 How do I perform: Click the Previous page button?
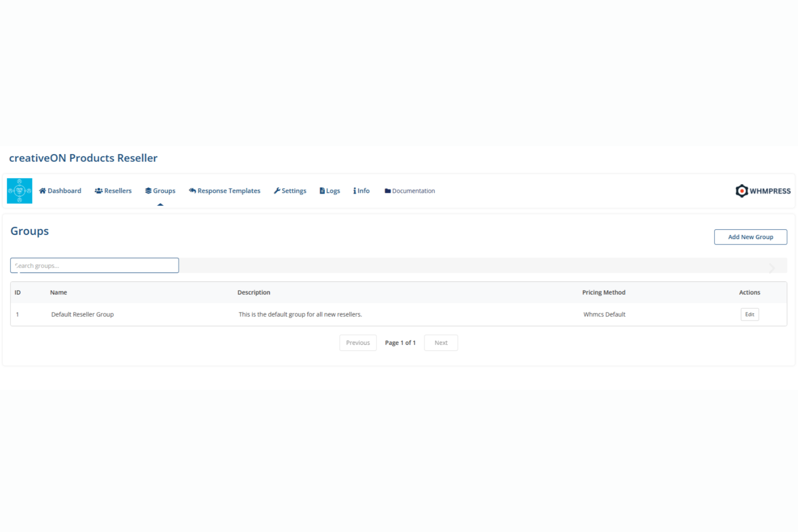click(x=357, y=342)
